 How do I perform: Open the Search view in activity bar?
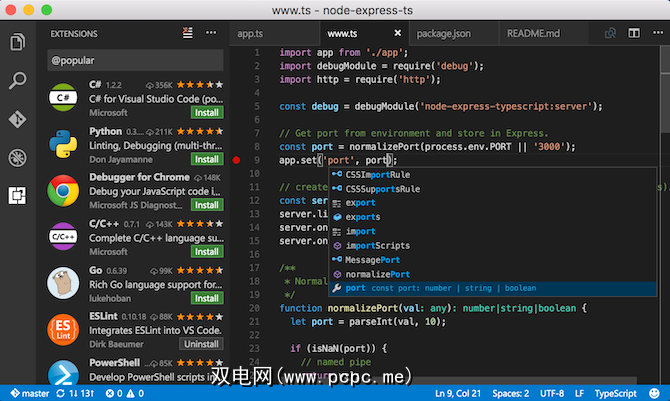click(x=17, y=81)
